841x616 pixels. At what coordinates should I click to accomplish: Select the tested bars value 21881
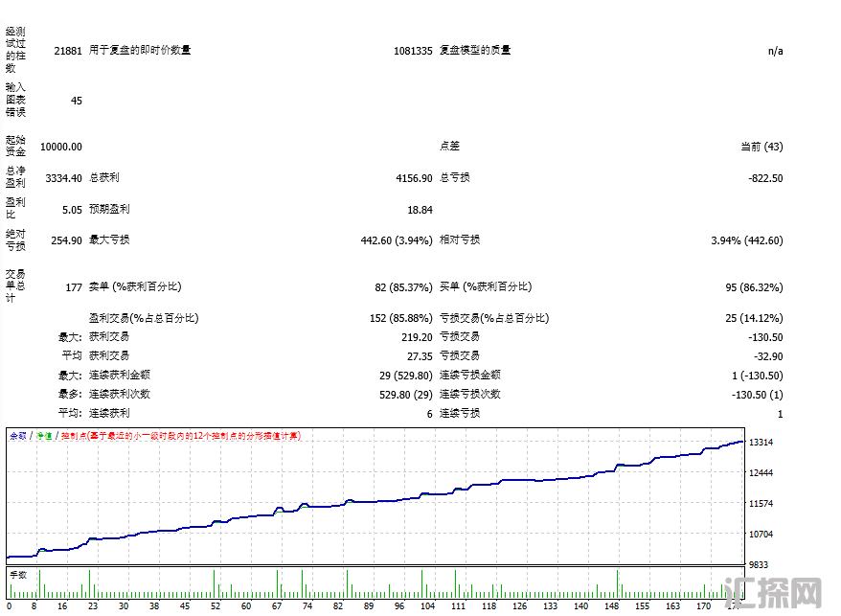click(x=68, y=51)
